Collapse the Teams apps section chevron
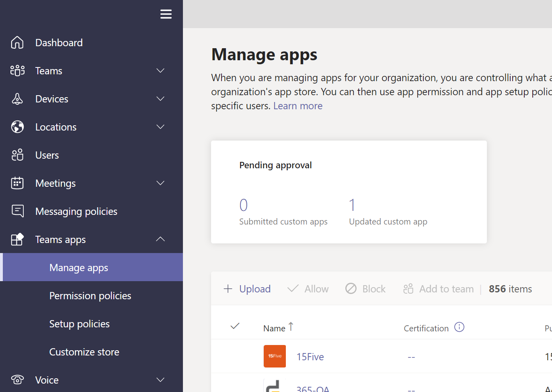Viewport: 552px width, 392px height. [x=160, y=239]
